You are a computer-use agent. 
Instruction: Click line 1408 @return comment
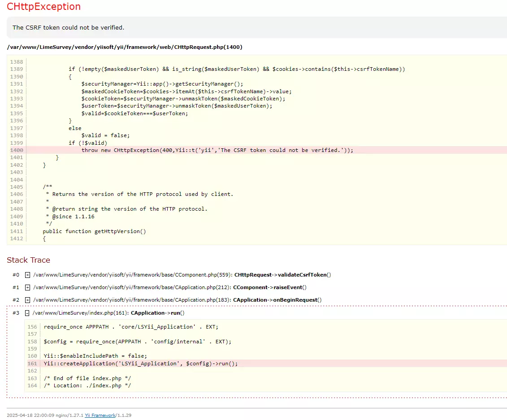tap(126, 209)
